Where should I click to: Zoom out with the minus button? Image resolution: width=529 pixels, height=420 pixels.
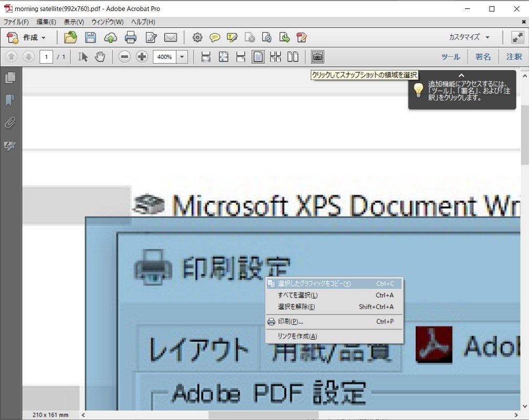click(124, 57)
